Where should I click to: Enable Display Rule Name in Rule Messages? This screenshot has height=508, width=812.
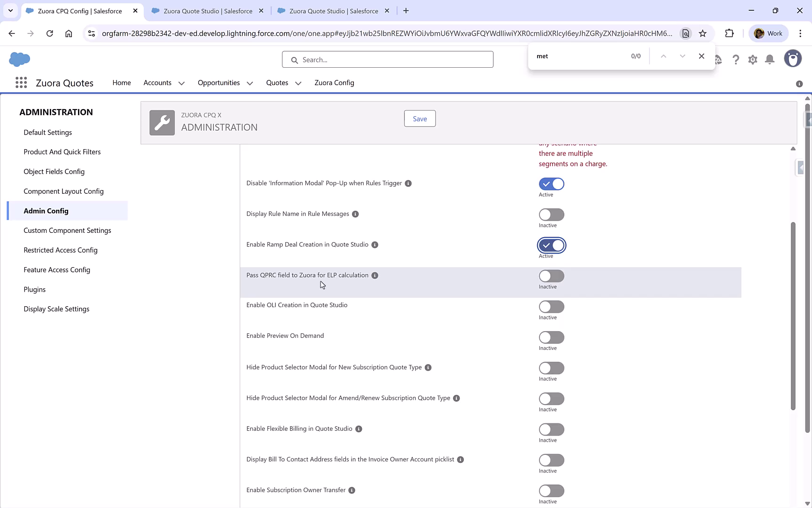[551, 214]
